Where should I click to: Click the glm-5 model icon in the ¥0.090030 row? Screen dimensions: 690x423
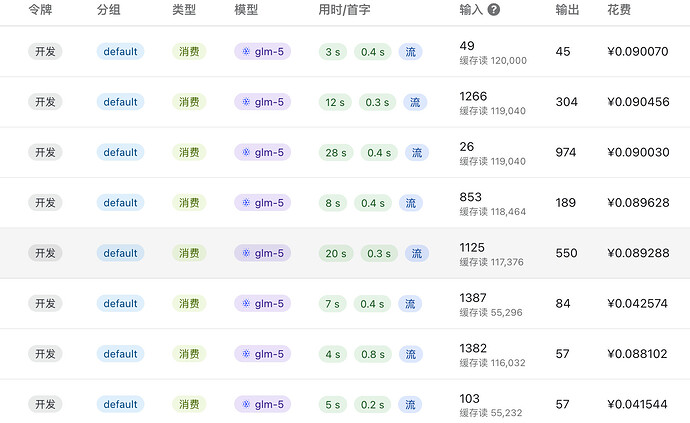coord(246,152)
